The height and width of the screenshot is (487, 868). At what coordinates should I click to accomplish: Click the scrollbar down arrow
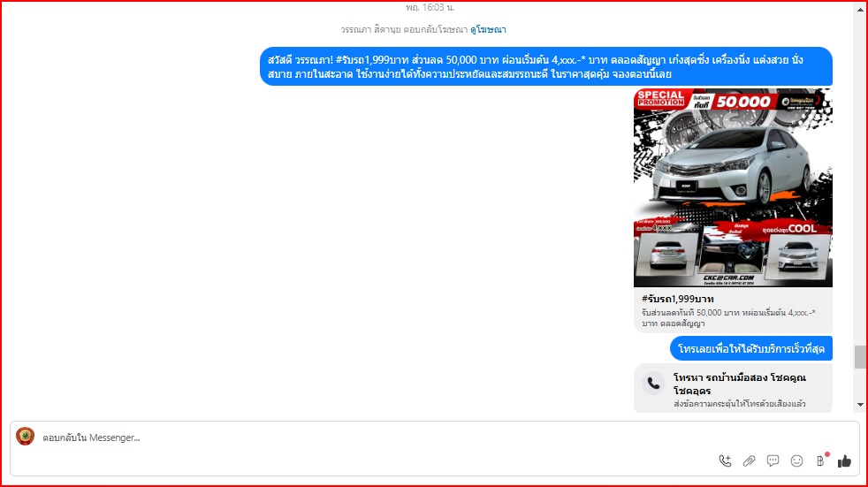[860, 405]
